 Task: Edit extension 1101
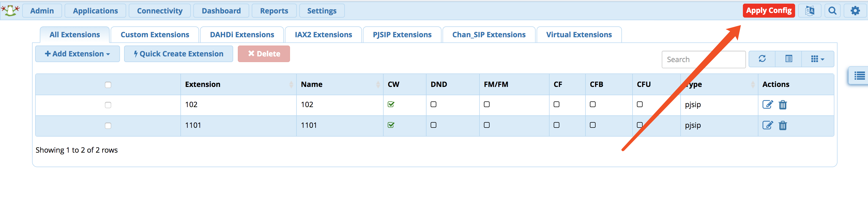768,125
